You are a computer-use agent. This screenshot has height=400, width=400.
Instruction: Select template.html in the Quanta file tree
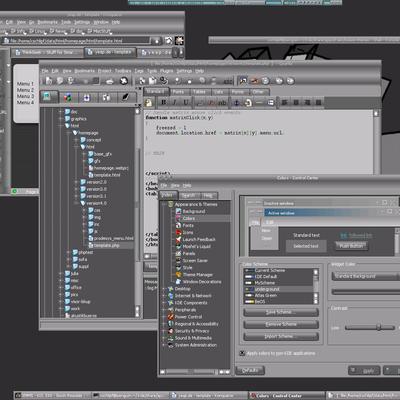107,175
